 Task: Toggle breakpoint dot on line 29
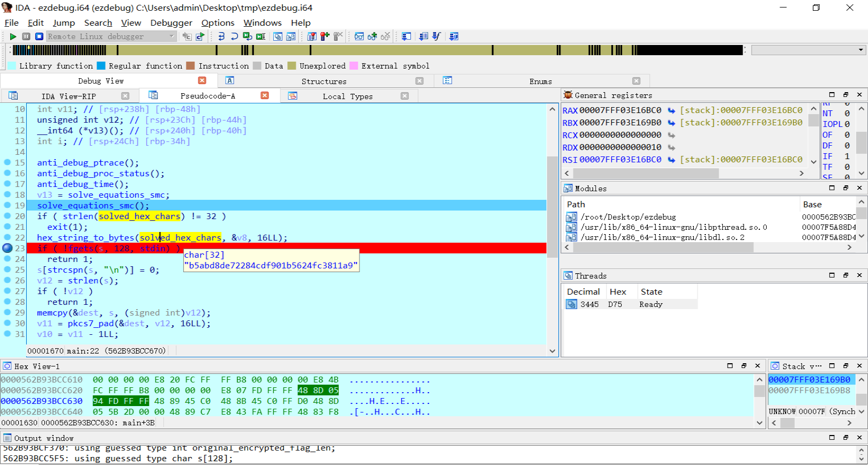pyautogui.click(x=8, y=312)
